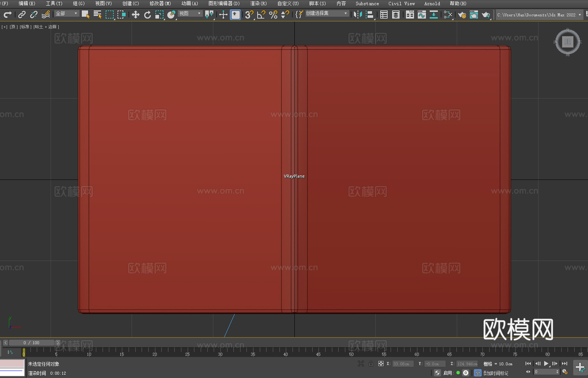Open viewport [标准] shading label menu

[25, 27]
